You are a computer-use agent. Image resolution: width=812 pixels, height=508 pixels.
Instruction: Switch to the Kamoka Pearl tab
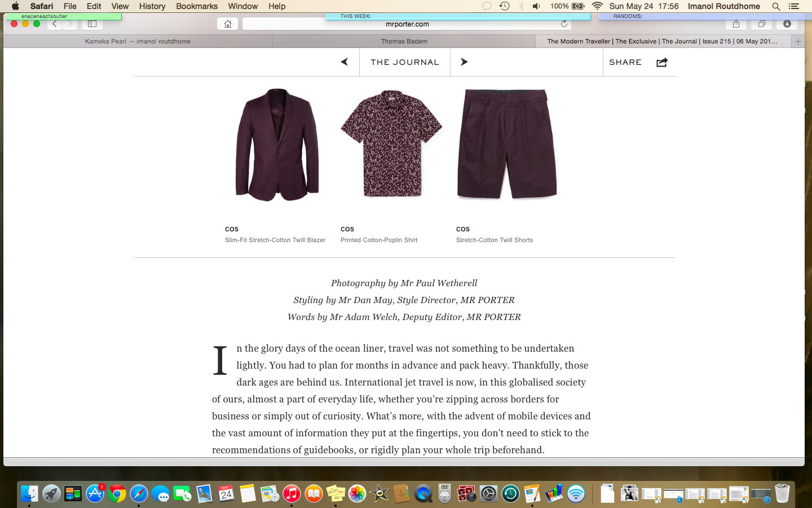[138, 41]
